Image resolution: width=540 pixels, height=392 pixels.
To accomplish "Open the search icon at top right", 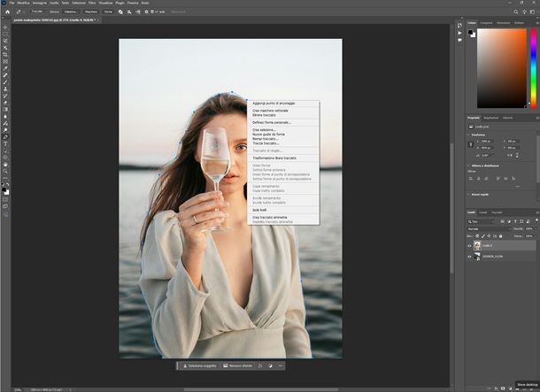I will point(515,12).
